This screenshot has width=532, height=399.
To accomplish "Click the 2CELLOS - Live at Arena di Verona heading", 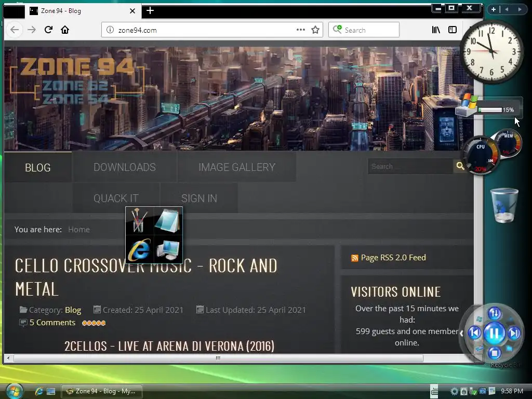I will [169, 346].
